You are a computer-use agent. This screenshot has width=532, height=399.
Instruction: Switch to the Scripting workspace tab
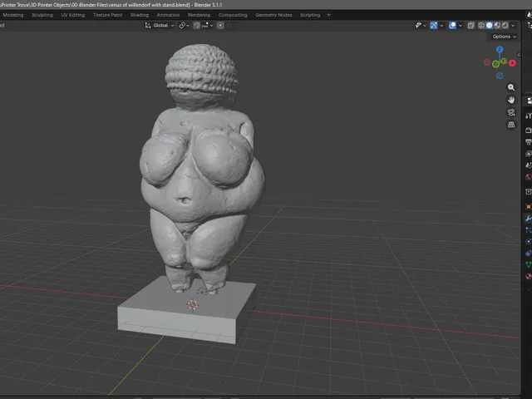pos(310,15)
